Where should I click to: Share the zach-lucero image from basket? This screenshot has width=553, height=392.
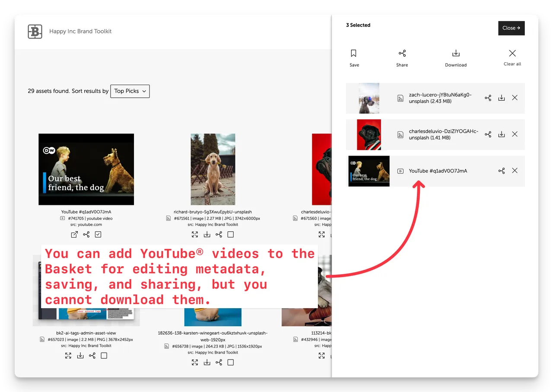(488, 98)
